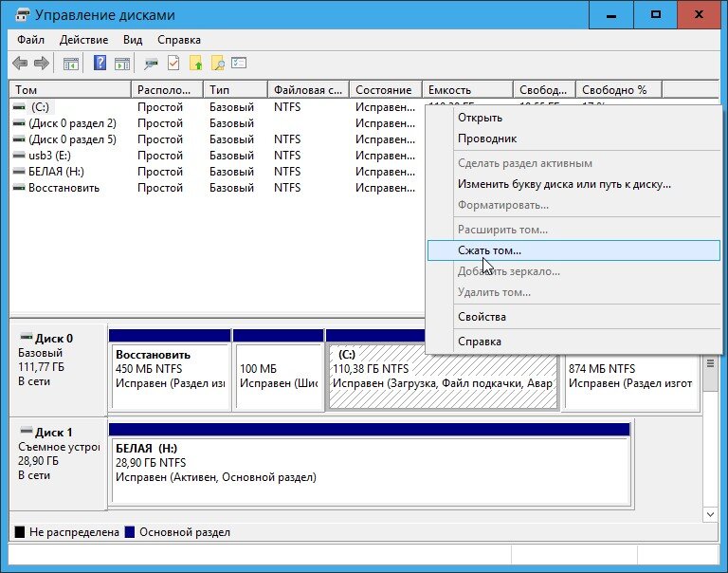Image resolution: width=728 pixels, height=573 pixels.
Task: Click the graphical pane vertical scrollbar thumb
Action: click(710, 373)
